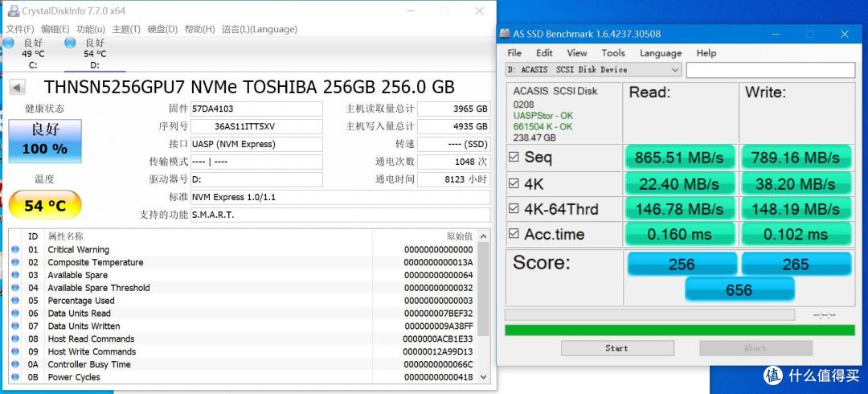Select the C: drive status orb
This screenshot has height=394, width=868.
[8, 43]
